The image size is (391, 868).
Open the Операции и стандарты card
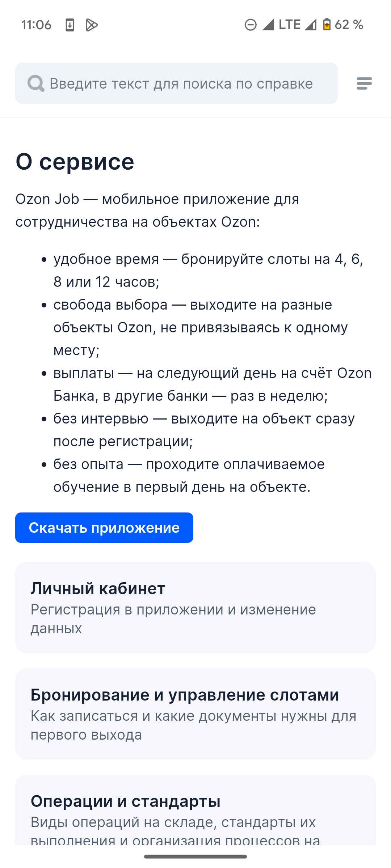(x=195, y=810)
